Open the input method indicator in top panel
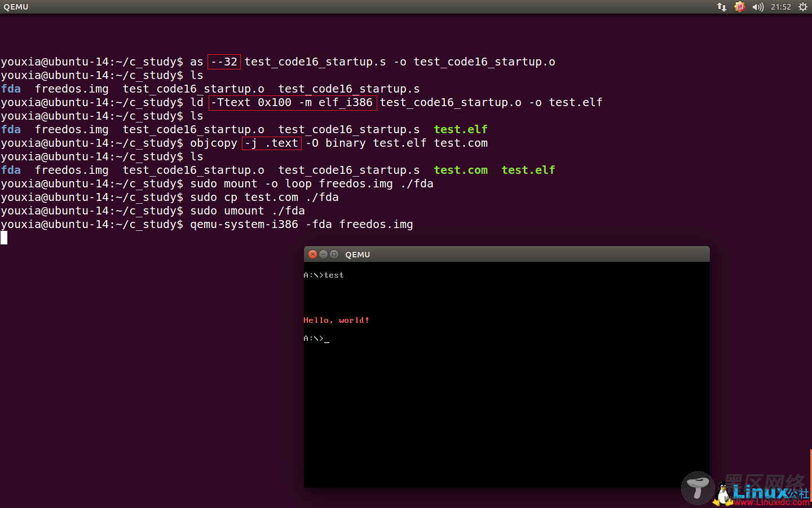This screenshot has height=508, width=812. pos(739,7)
